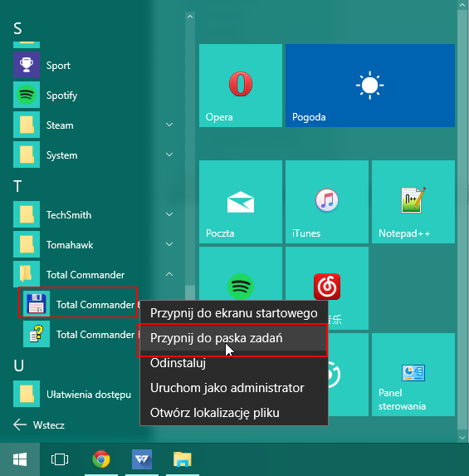Click the Ułatwienia dostępu folder icon
The height and width of the screenshot is (476, 469).
click(27, 394)
